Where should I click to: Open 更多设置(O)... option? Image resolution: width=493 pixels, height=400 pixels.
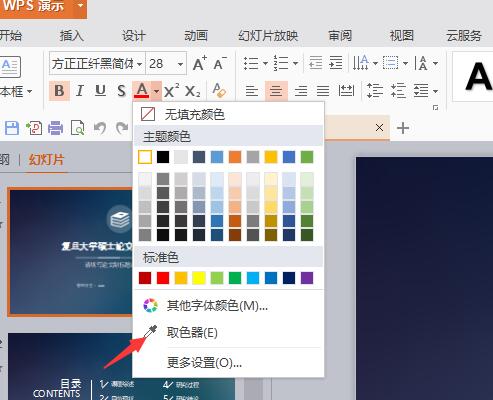[228, 362]
